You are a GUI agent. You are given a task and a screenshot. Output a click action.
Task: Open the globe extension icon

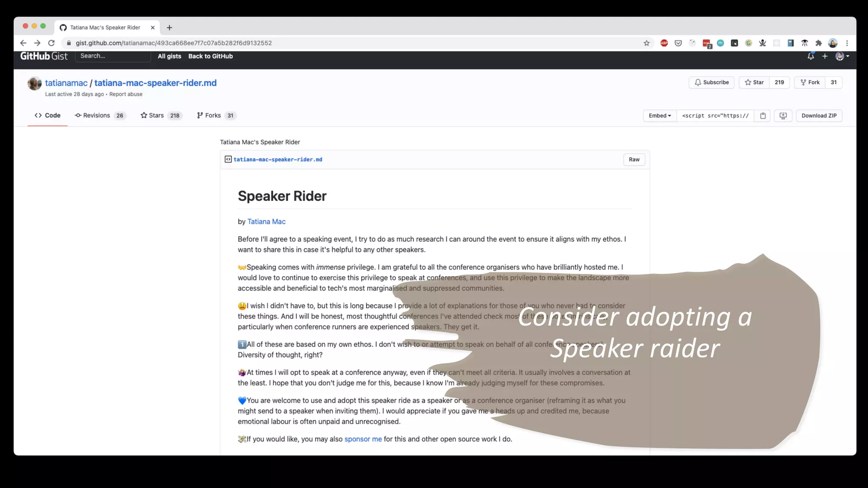tap(748, 43)
